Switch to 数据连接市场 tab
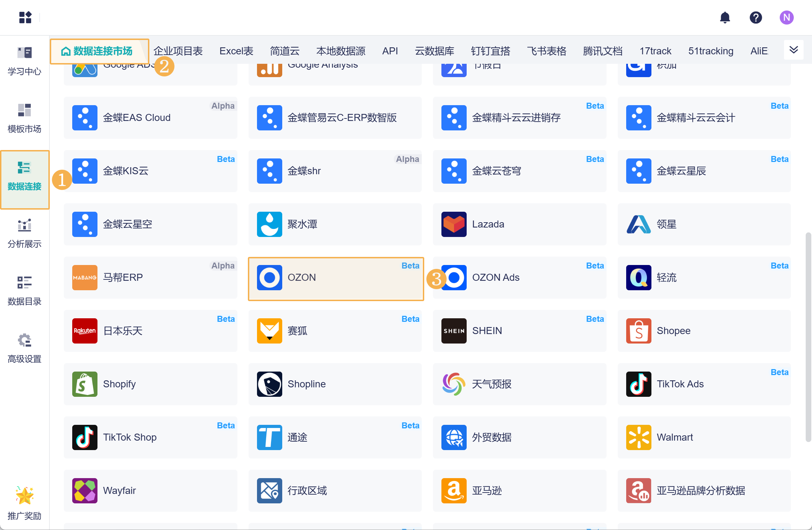The image size is (812, 530). 100,51
